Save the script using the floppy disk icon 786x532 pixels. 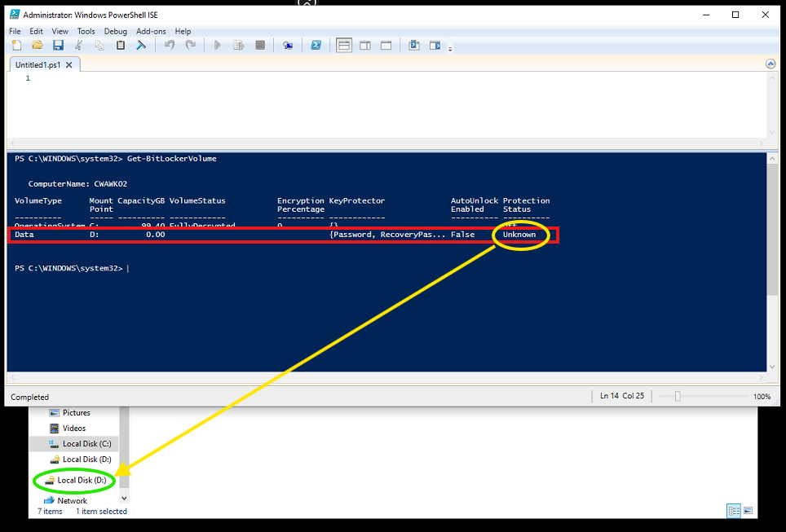(58, 46)
